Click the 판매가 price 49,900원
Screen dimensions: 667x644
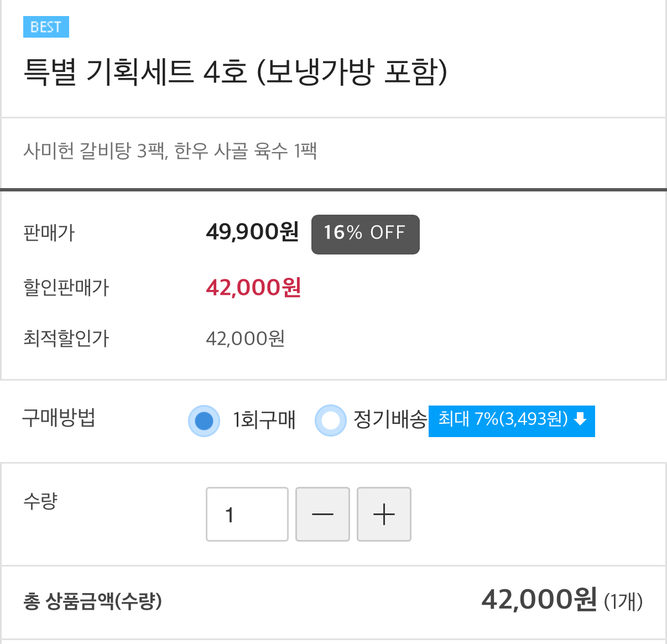point(252,232)
